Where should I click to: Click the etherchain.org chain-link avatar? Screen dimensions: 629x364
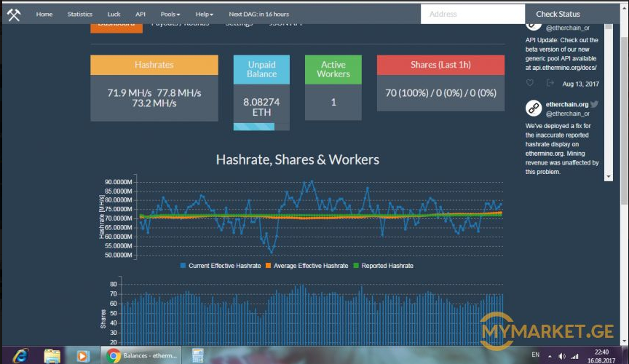534,108
